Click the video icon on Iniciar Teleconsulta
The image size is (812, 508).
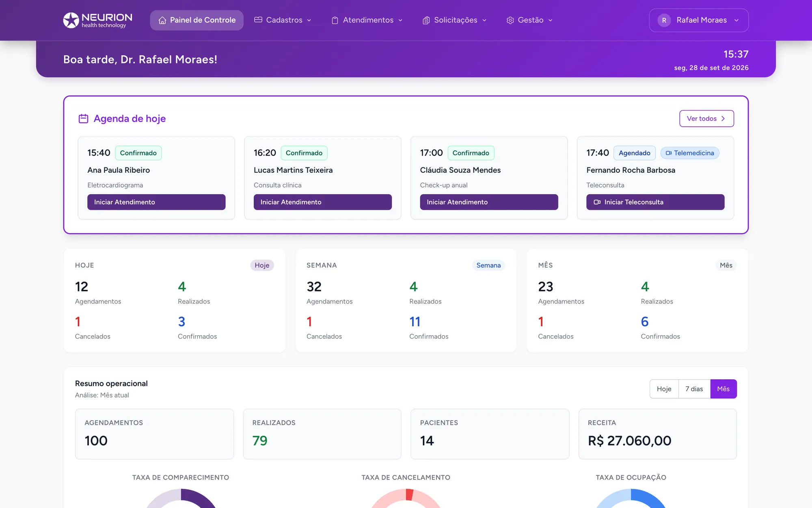point(597,202)
